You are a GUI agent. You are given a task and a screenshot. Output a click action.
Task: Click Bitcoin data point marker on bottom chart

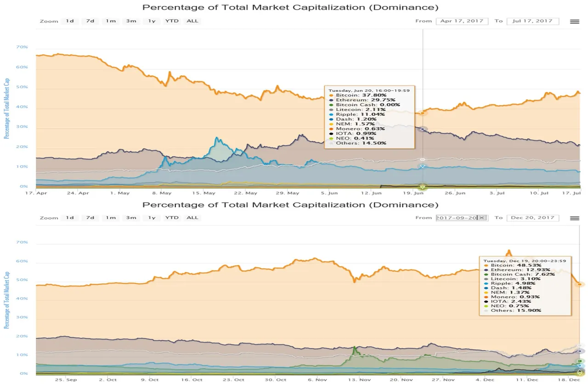click(x=580, y=284)
